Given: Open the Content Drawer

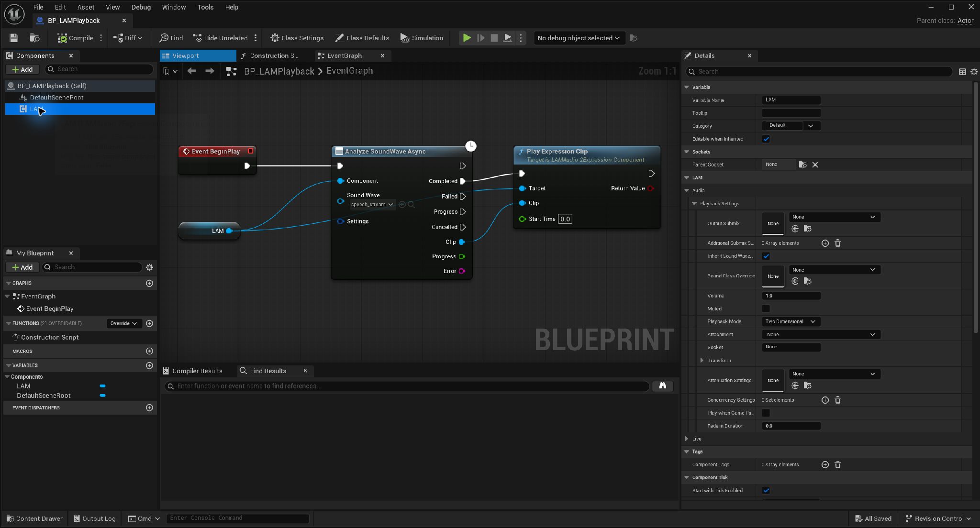Looking at the screenshot, I should 34,518.
